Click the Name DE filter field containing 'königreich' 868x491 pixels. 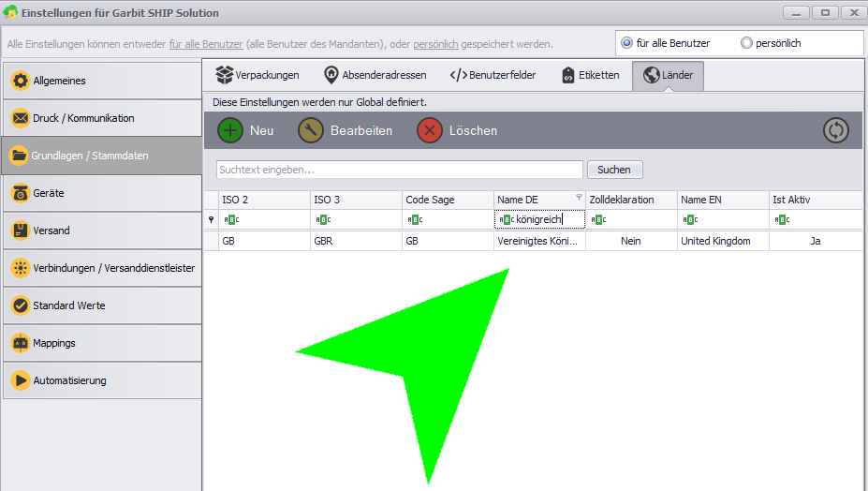[539, 219]
